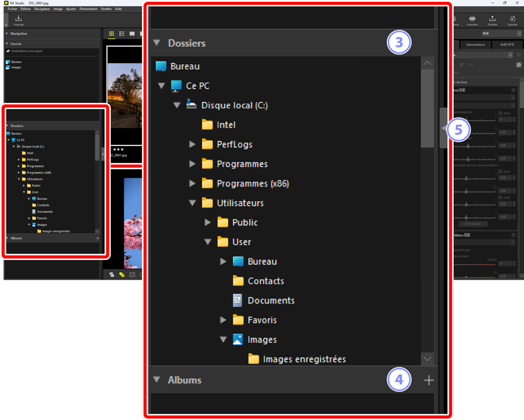Click the folder tree scroll down arrow
Viewport: 524px width, 420px height.
(x=427, y=359)
